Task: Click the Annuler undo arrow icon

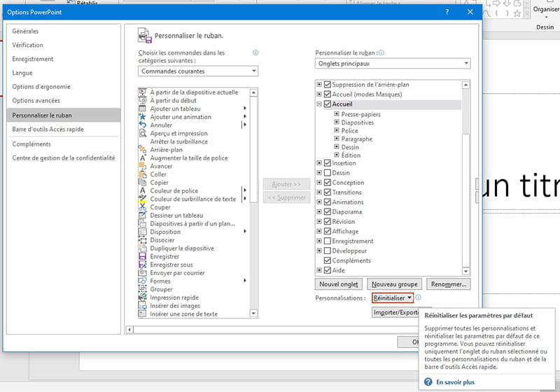Action: pos(142,125)
